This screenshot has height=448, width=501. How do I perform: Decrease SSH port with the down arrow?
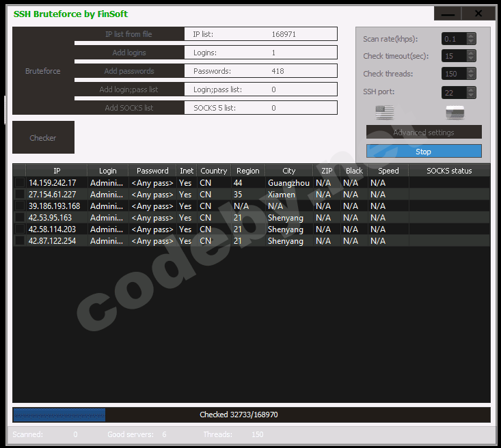coord(471,95)
